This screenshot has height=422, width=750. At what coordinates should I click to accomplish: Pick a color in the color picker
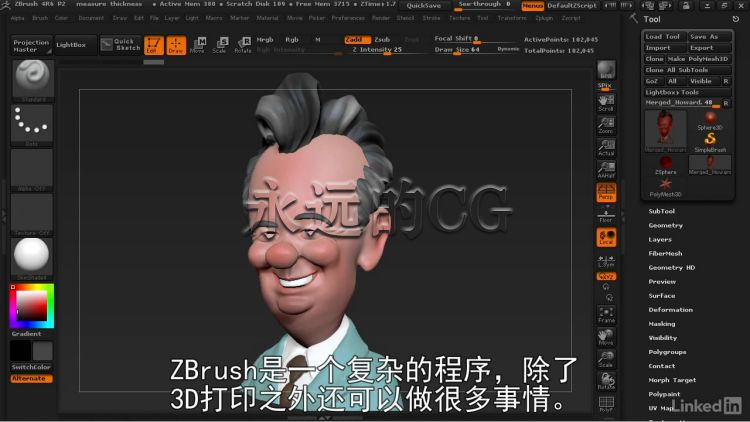pyautogui.click(x=32, y=306)
